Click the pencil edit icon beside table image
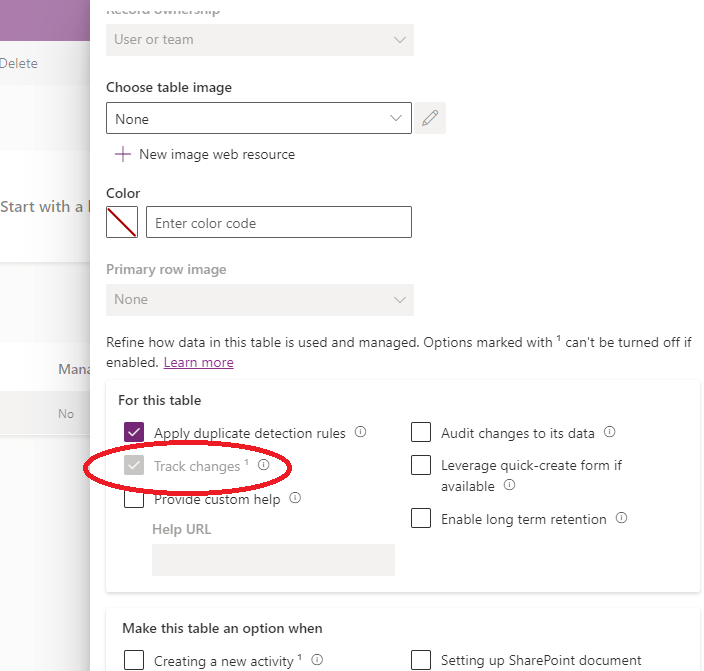This screenshot has width=704, height=671. click(x=430, y=119)
